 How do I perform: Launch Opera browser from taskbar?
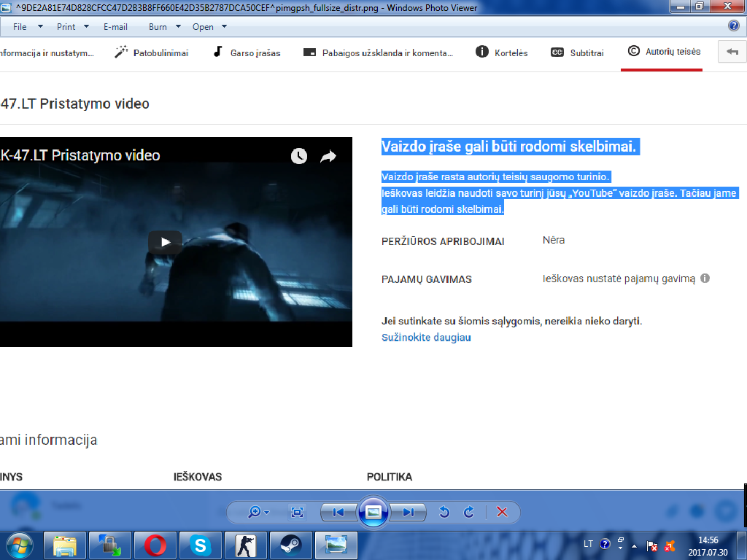click(155, 545)
